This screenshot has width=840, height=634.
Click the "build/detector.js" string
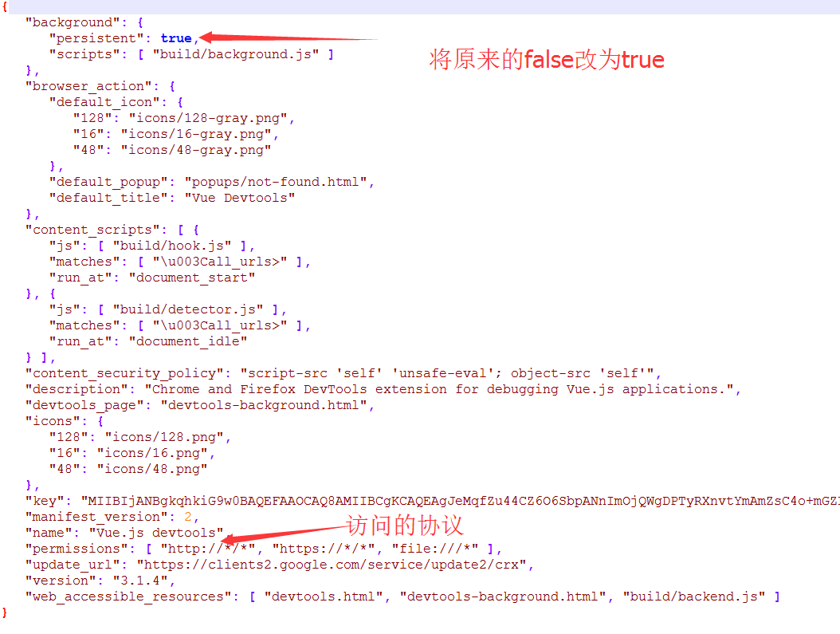tap(188, 309)
